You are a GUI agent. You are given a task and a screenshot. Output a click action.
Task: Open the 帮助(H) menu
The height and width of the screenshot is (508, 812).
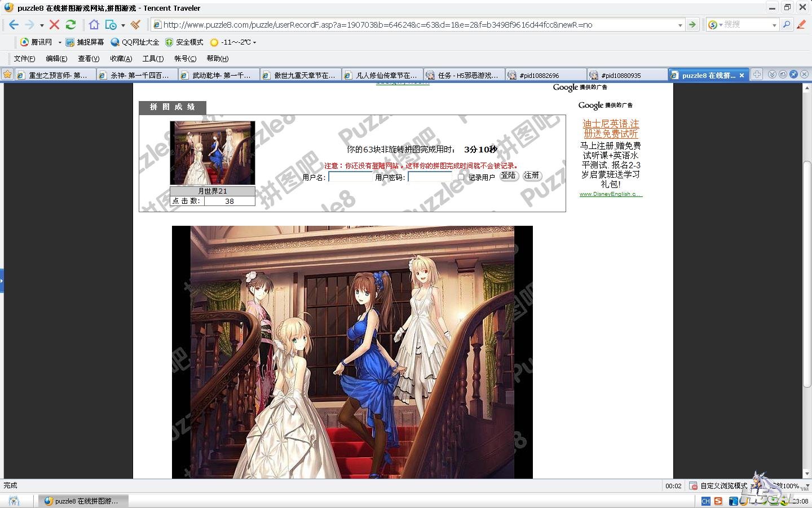click(218, 59)
